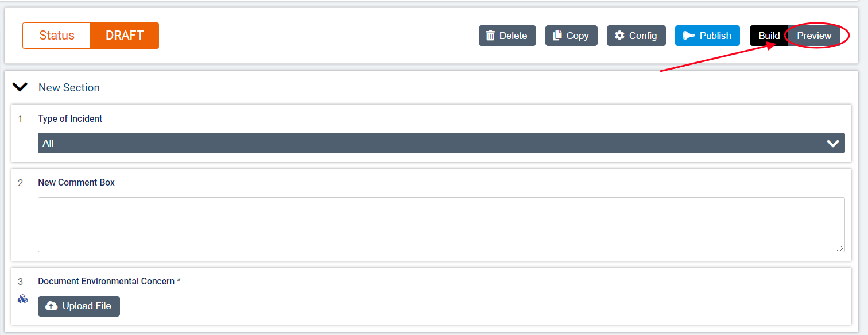The height and width of the screenshot is (335, 868).
Task: Click the orange DRAFT status badge
Action: pos(125,36)
